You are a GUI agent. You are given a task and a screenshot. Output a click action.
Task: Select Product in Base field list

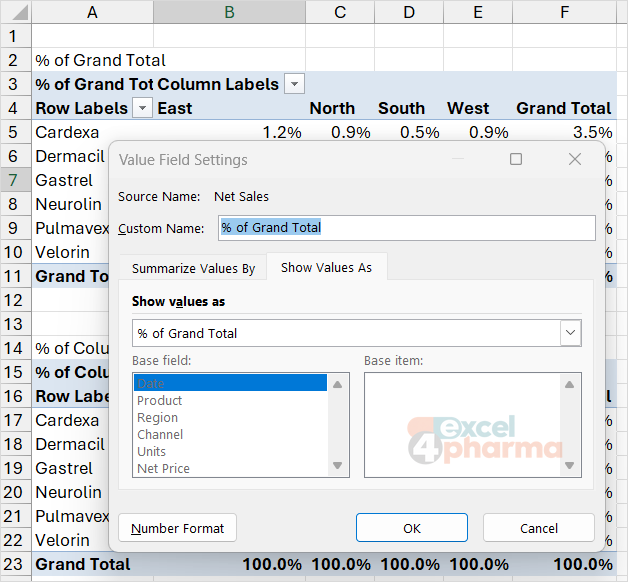click(x=230, y=400)
